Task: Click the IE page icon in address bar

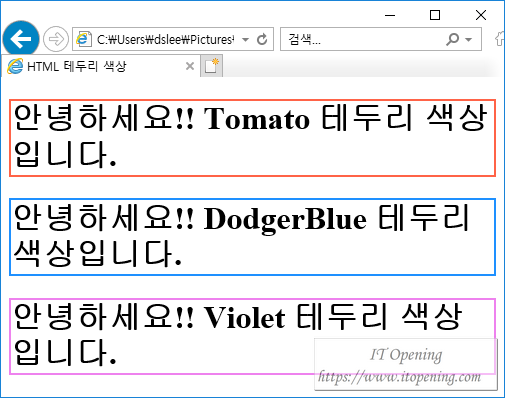Action: click(x=84, y=39)
